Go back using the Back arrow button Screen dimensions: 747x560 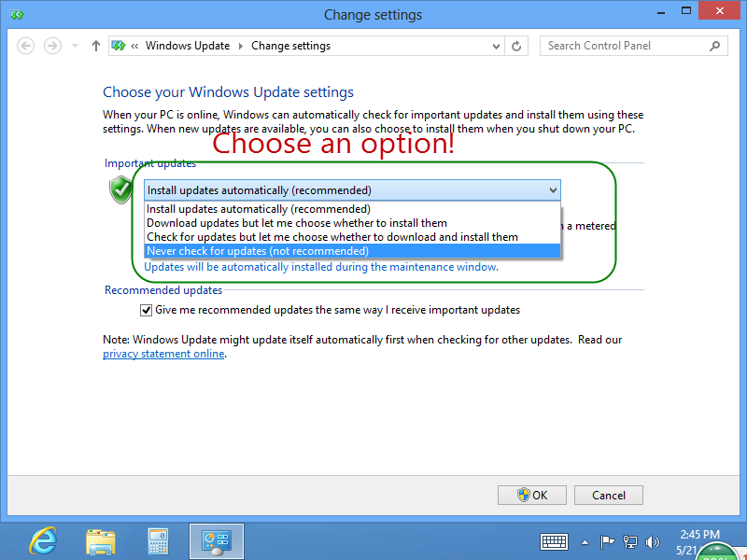26,46
